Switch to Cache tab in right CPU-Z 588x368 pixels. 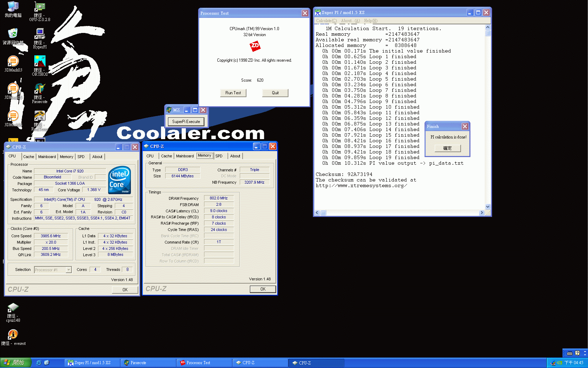click(167, 156)
